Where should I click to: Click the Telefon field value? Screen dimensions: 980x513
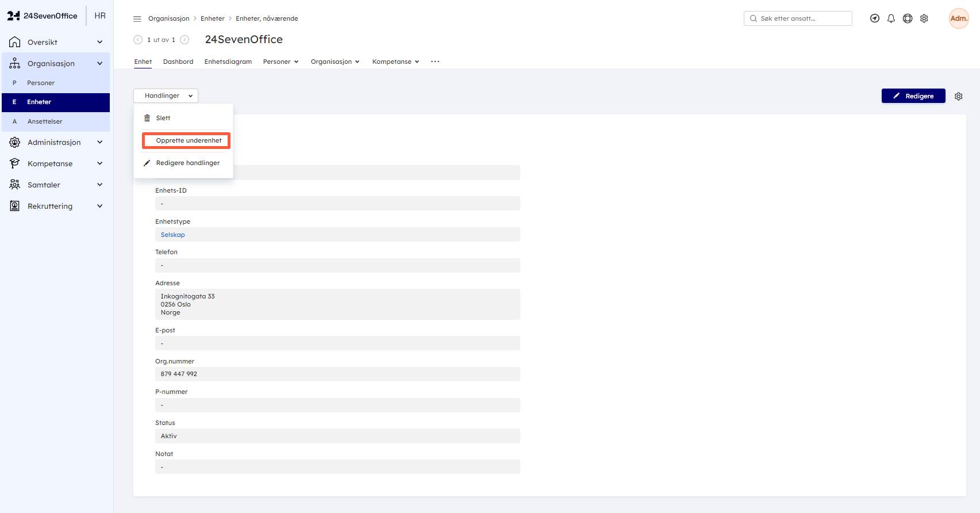click(337, 265)
